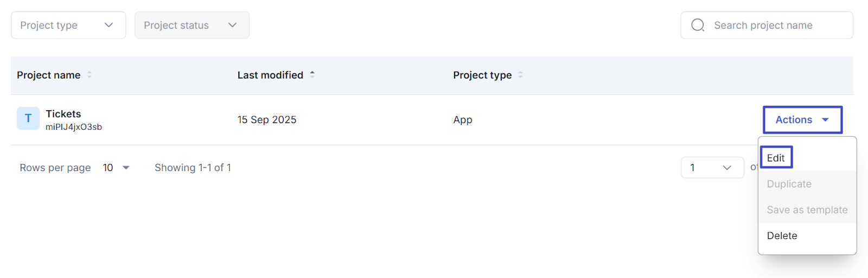Click the Actions button for Tickets
The height and width of the screenshot is (278, 868).
[802, 120]
